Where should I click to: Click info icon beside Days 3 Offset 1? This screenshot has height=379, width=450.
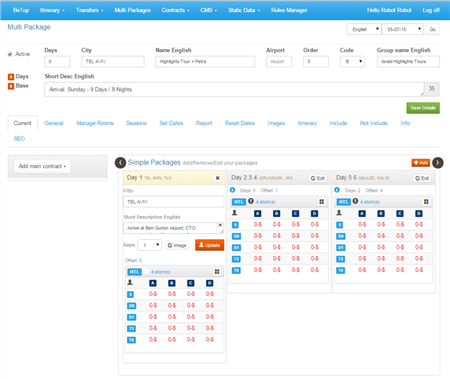pyautogui.click(x=233, y=190)
